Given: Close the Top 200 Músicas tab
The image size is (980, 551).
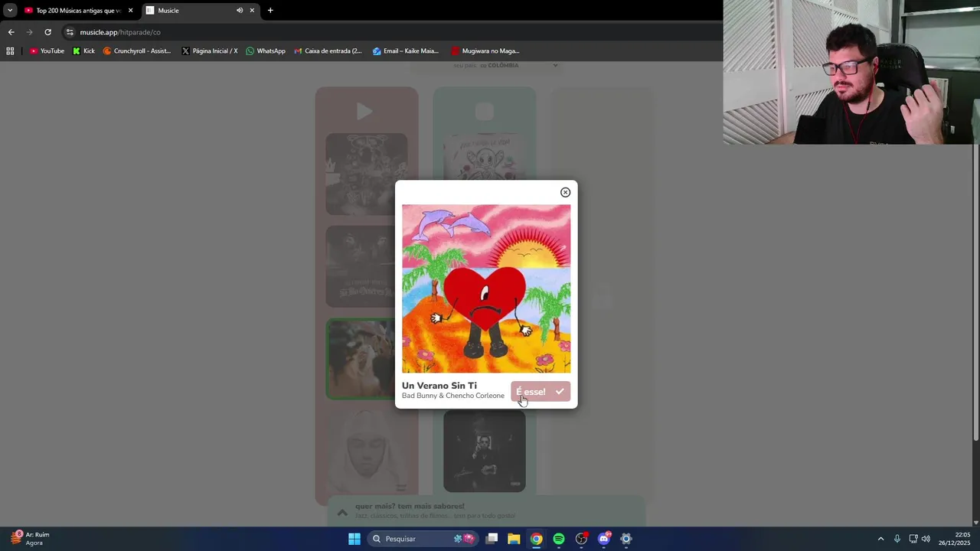Looking at the screenshot, I should tap(130, 11).
